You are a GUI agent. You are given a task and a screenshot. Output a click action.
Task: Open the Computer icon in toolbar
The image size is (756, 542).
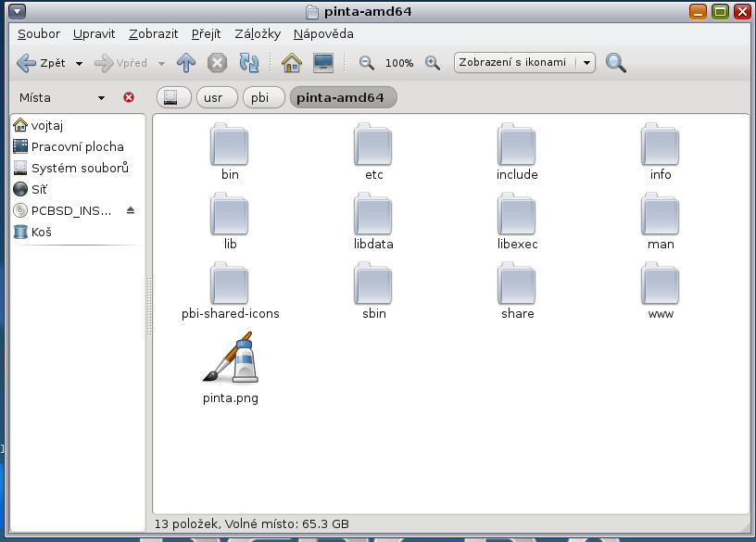(322, 63)
